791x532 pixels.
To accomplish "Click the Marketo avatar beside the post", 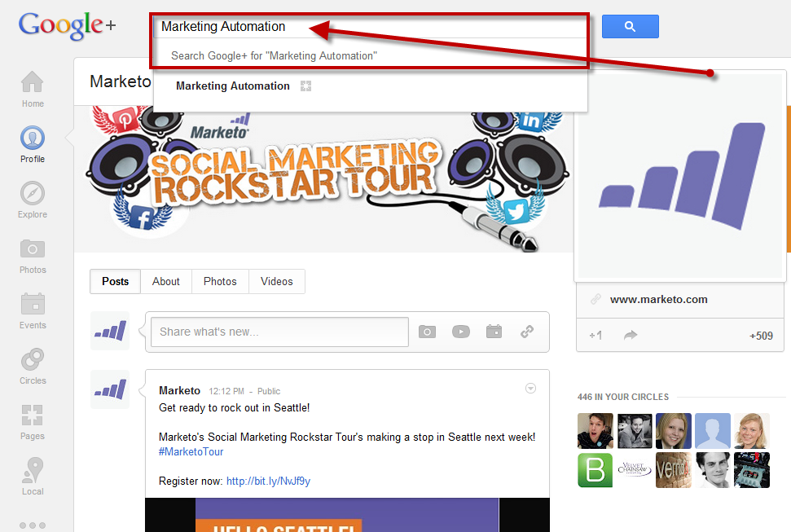I will tap(110, 389).
